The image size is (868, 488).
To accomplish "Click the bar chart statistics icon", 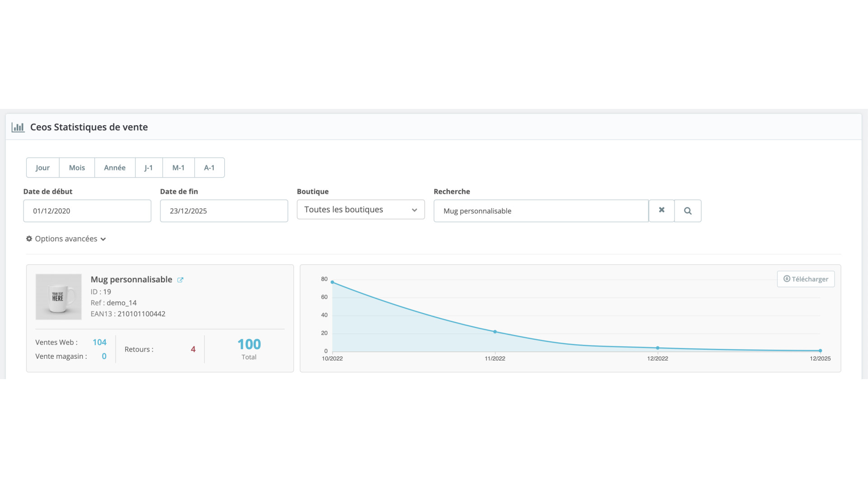I will coord(18,127).
